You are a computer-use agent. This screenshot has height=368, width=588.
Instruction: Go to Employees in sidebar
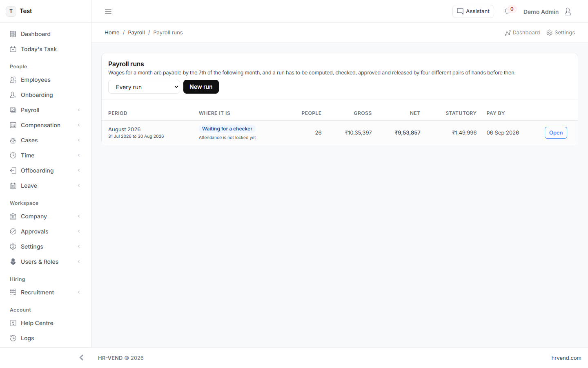tap(45, 80)
